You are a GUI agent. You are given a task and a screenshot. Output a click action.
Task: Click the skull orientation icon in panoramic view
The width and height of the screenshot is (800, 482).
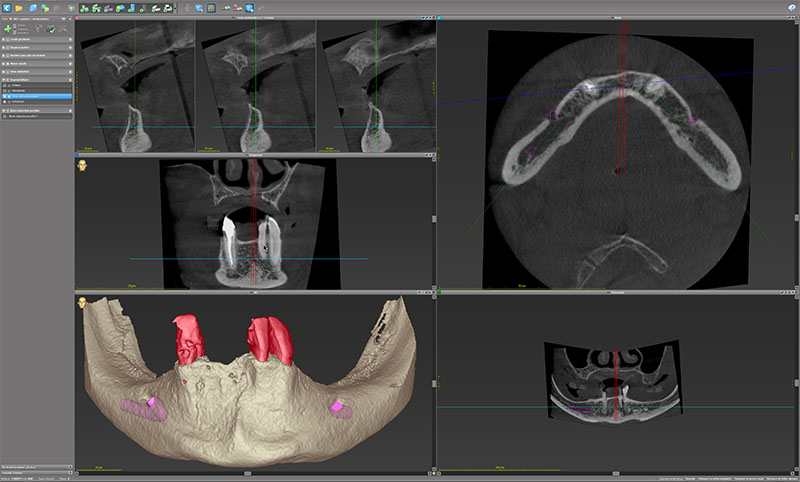click(x=82, y=166)
